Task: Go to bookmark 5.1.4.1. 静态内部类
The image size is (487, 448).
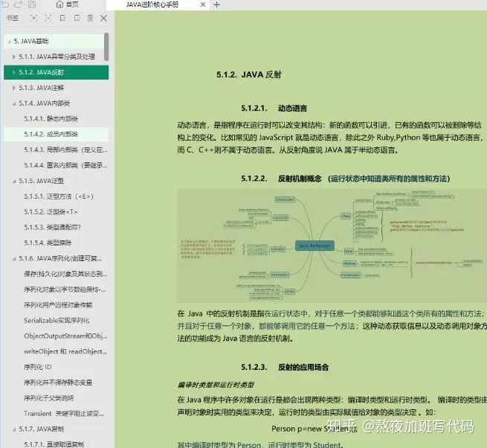Action: coord(51,119)
